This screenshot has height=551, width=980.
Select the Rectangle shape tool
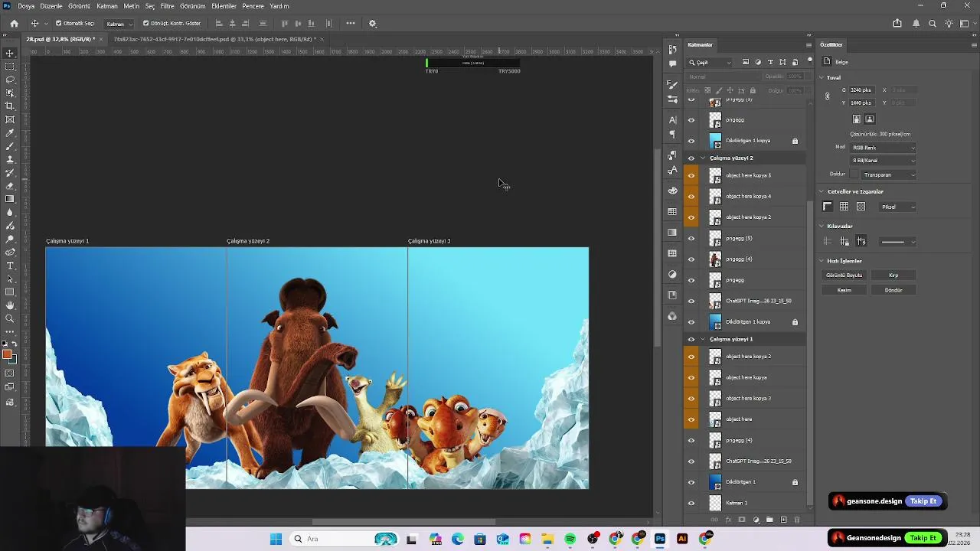coord(10,292)
